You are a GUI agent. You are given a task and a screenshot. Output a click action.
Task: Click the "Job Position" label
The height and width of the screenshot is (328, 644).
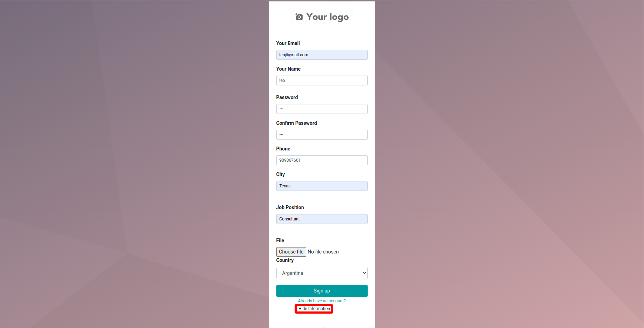pos(290,207)
